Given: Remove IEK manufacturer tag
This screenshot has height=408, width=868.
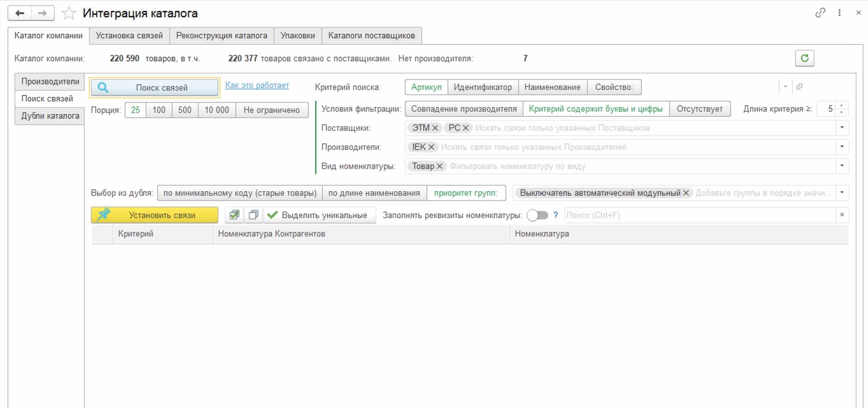Looking at the screenshot, I should (431, 147).
